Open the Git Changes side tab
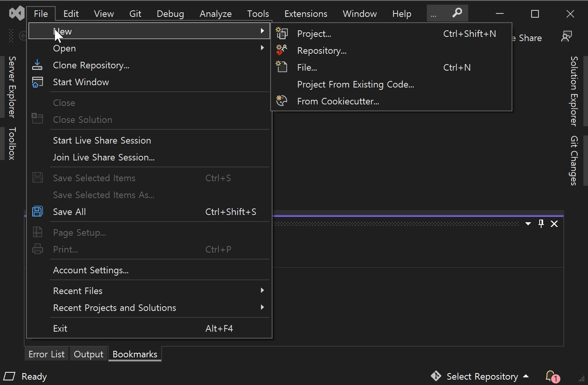The width and height of the screenshot is (588, 385). [574, 160]
